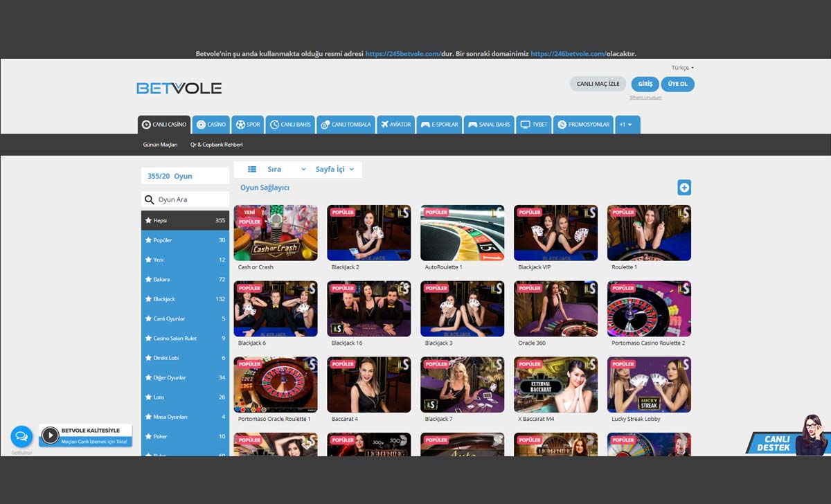Select the Poker category in sidebar
Image resolution: width=831 pixels, height=504 pixels.
[185, 436]
